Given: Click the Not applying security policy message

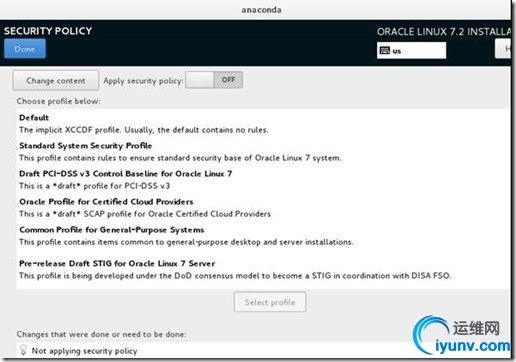Looking at the screenshot, I should (x=84, y=351).
